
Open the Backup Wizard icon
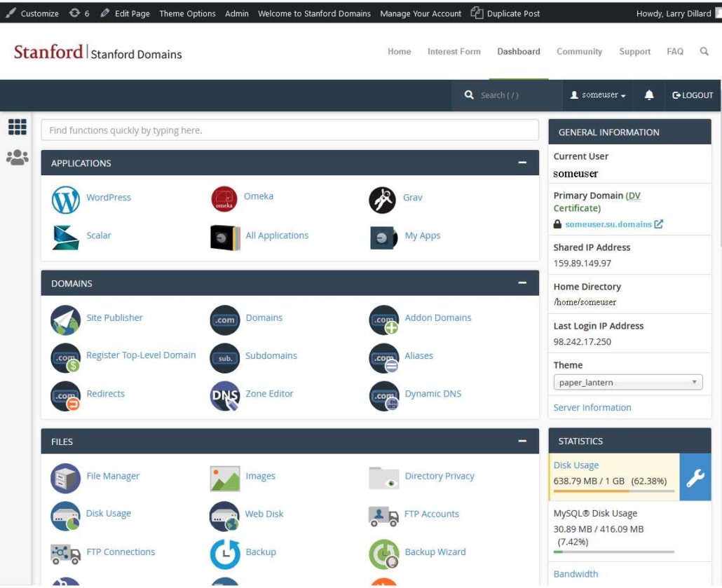(x=383, y=554)
